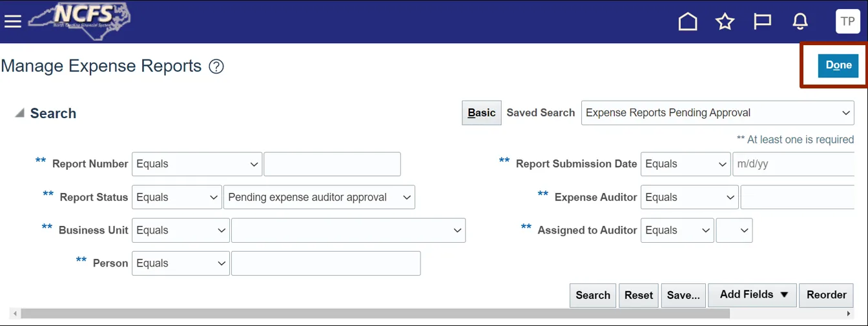Open the Add Fields menu
This screenshot has width=868, height=326.
click(753, 295)
